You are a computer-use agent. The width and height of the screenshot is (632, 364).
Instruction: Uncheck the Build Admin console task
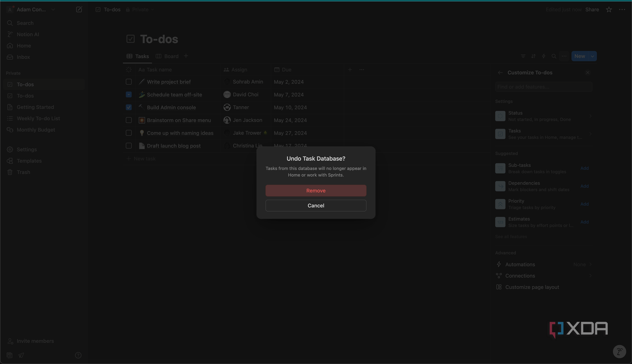coord(128,107)
